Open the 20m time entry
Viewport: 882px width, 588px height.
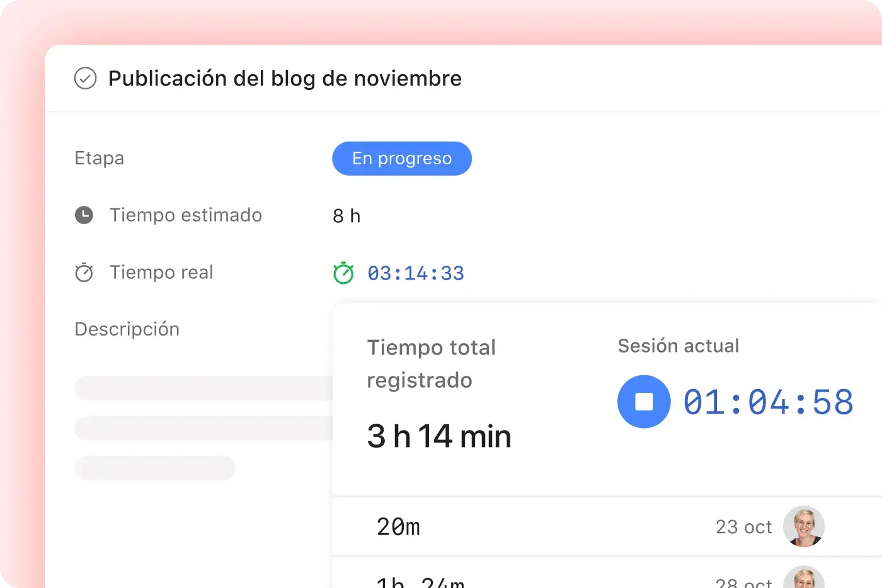(x=607, y=526)
